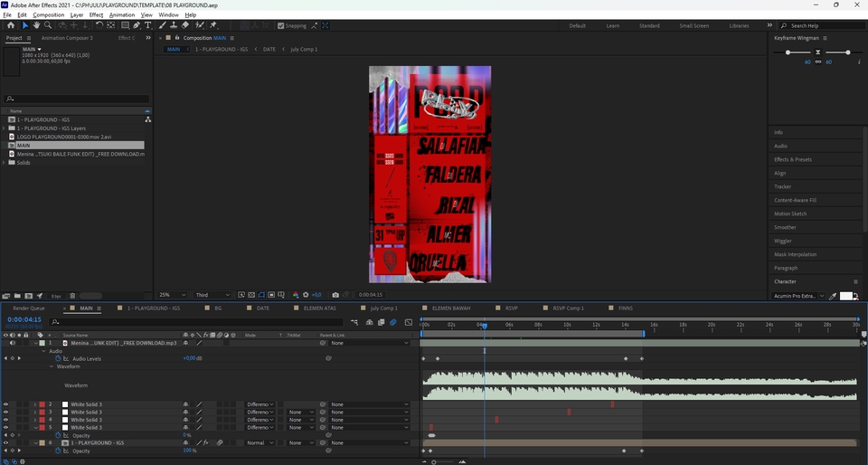Toggle the Snapping checkbox
Screen dimensions: 868x465
[x=280, y=25]
